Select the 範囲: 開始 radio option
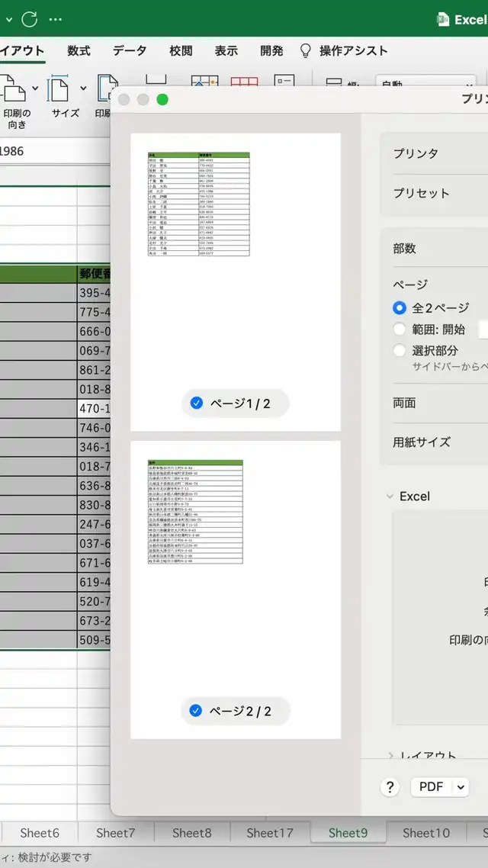488x868 pixels. tap(400, 330)
